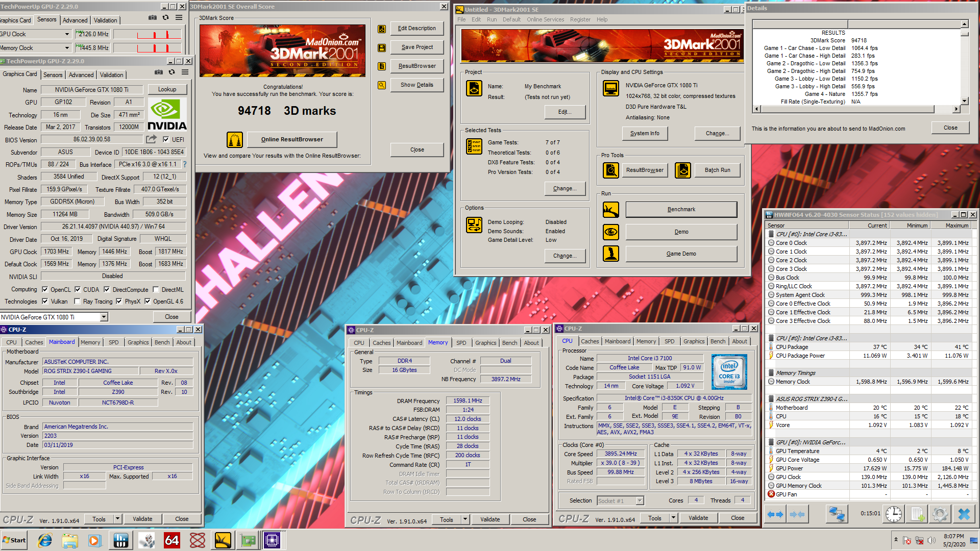Open the Online Services menu
The height and width of the screenshot is (551, 980).
pyautogui.click(x=545, y=19)
